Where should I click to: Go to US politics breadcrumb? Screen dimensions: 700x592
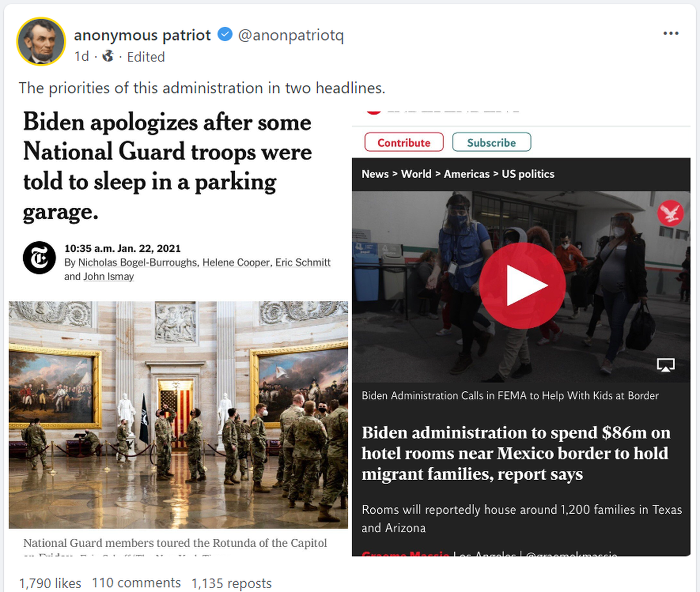coord(528,174)
